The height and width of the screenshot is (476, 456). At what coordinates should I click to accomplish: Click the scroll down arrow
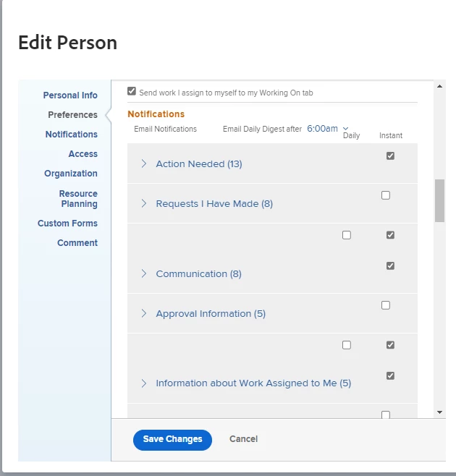[x=439, y=412]
